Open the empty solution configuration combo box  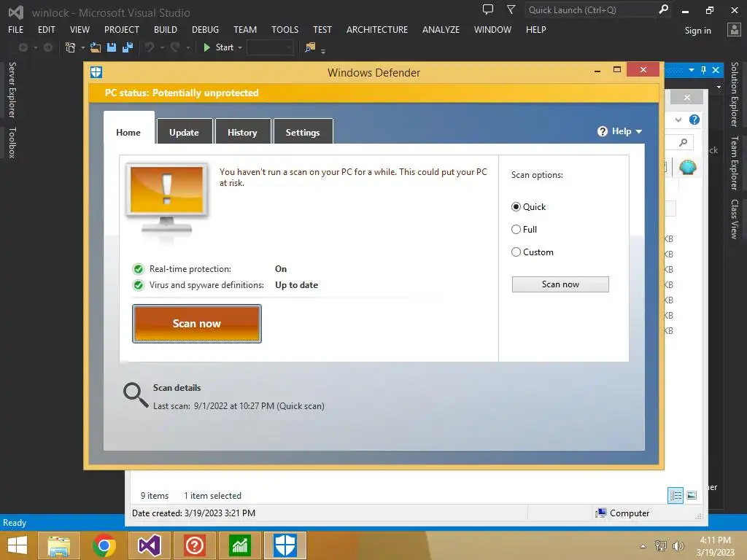(270, 47)
